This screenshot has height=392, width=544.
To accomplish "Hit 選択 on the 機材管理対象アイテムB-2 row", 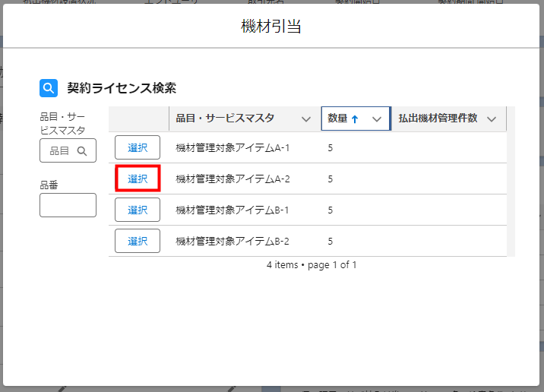I will click(138, 241).
